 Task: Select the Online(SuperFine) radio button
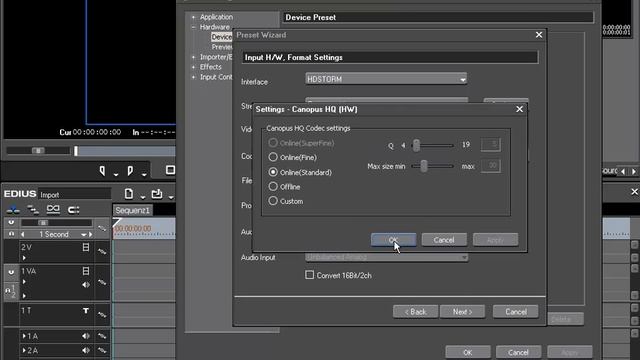point(273,143)
